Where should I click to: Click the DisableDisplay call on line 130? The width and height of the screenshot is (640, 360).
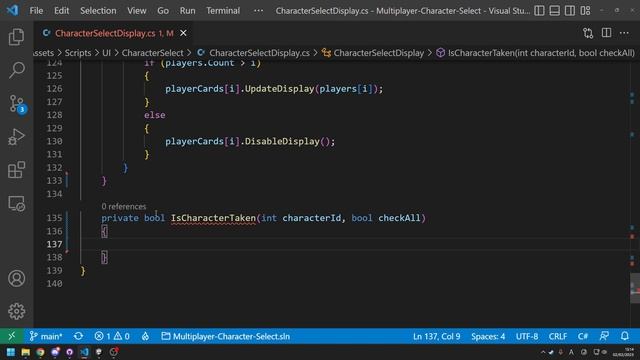[282, 141]
